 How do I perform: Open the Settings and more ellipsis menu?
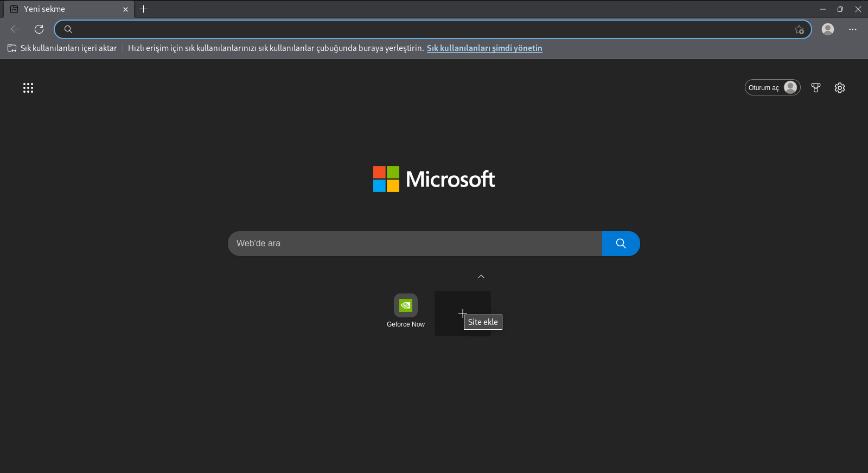[853, 29]
